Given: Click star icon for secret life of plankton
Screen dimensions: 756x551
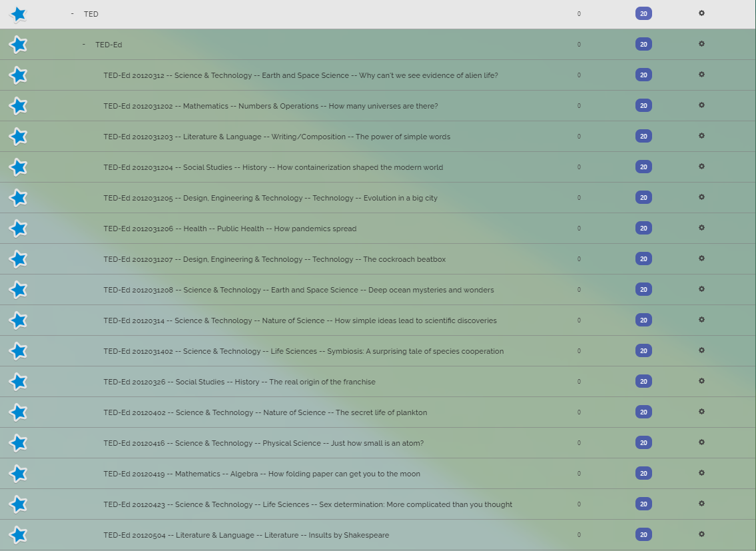Looking at the screenshot, I should pyautogui.click(x=19, y=412).
